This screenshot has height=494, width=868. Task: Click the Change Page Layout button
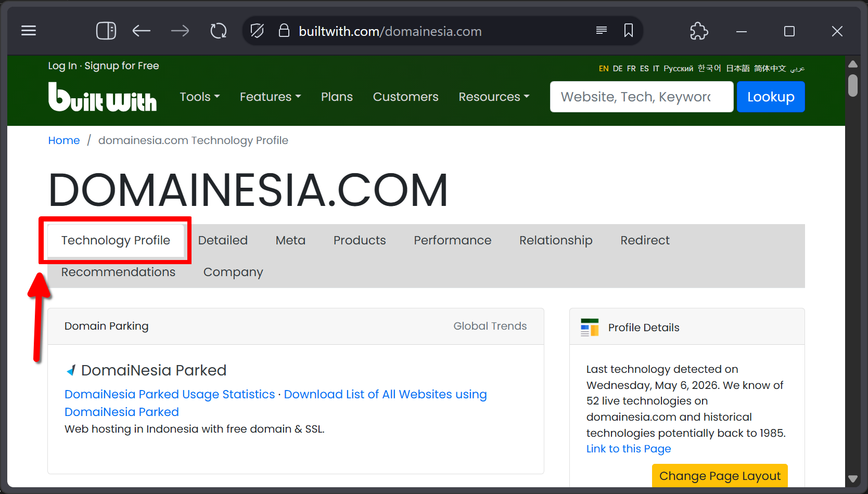tap(720, 476)
